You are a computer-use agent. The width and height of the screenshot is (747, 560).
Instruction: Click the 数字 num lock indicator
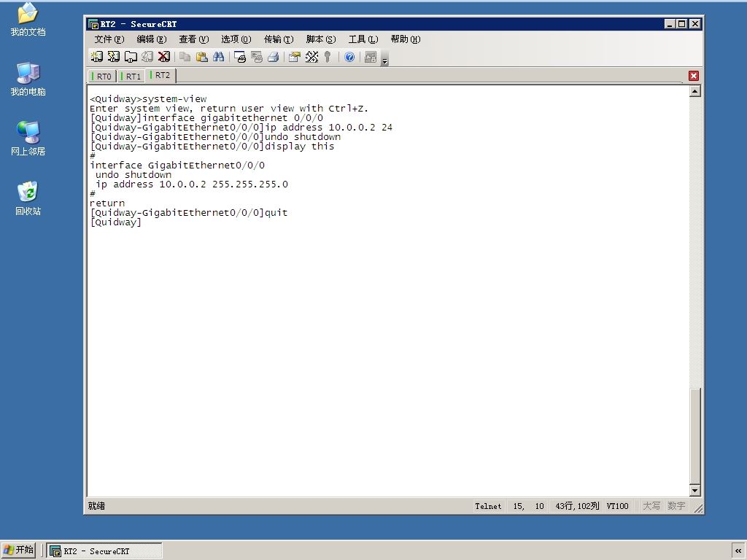pyautogui.click(x=676, y=506)
